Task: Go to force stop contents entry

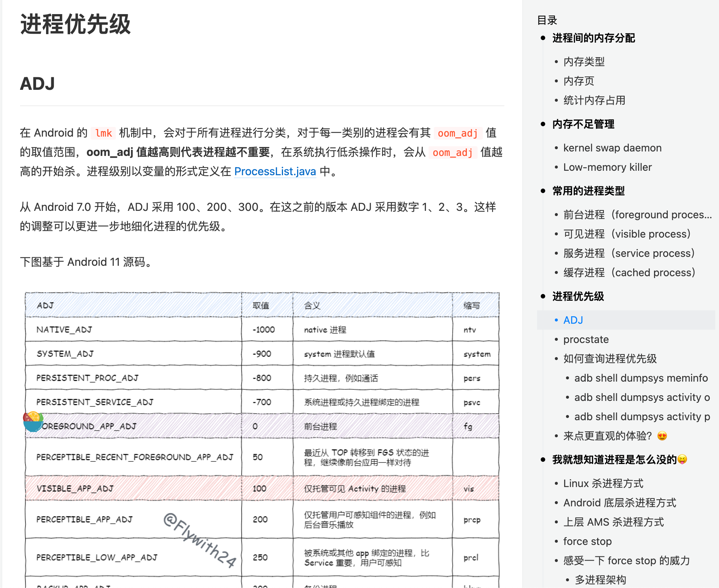Action: click(x=587, y=541)
